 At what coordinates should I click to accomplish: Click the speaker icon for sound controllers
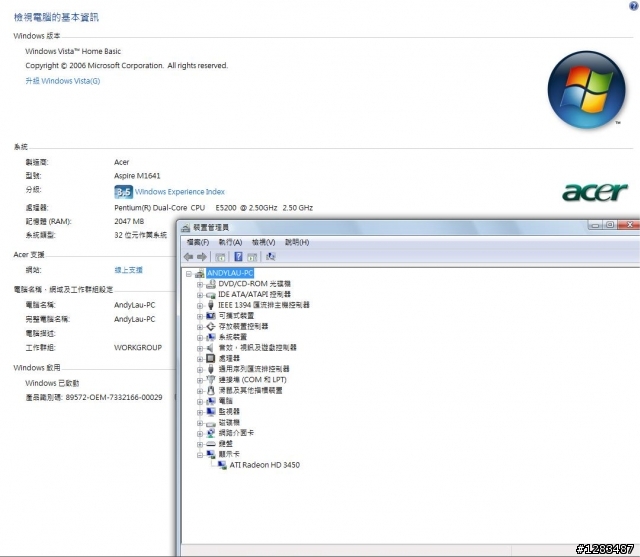point(210,348)
